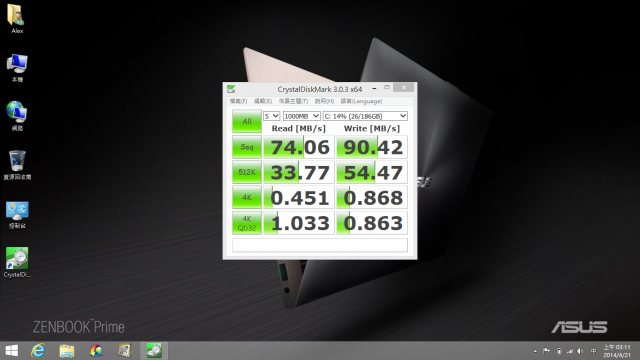Open File Explorer from the taskbar

67,351
